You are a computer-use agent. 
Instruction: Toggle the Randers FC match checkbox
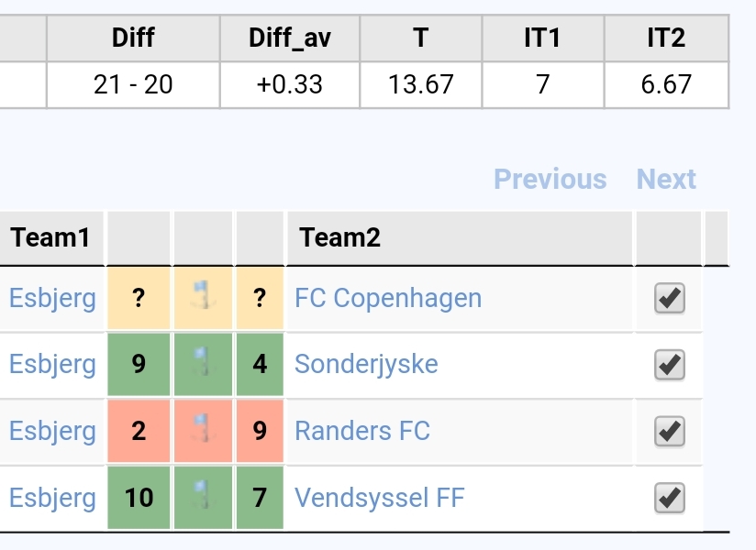click(x=670, y=431)
